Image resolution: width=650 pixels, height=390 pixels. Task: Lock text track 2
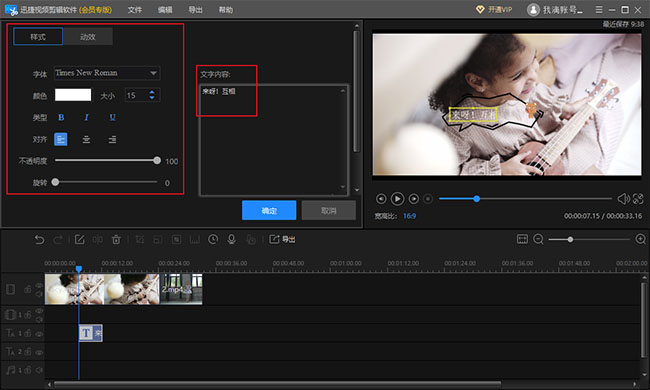click(28, 352)
